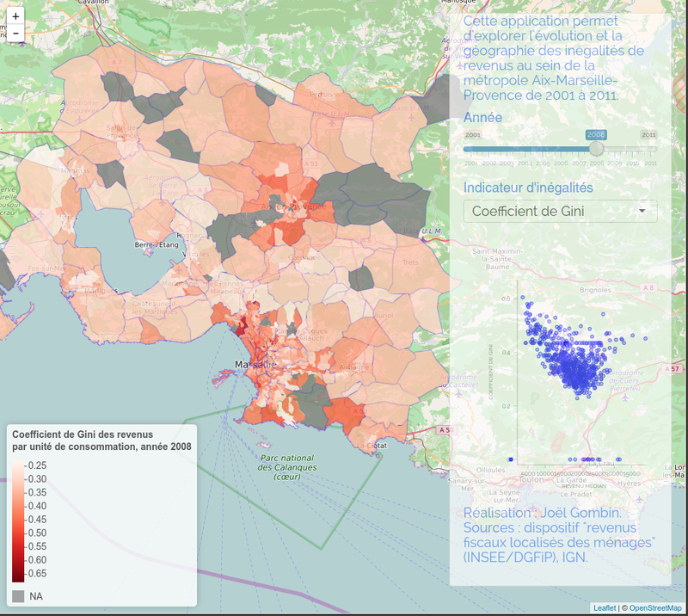The image size is (688, 616).
Task: Click the gray NA legend swatch
Action: (x=18, y=595)
